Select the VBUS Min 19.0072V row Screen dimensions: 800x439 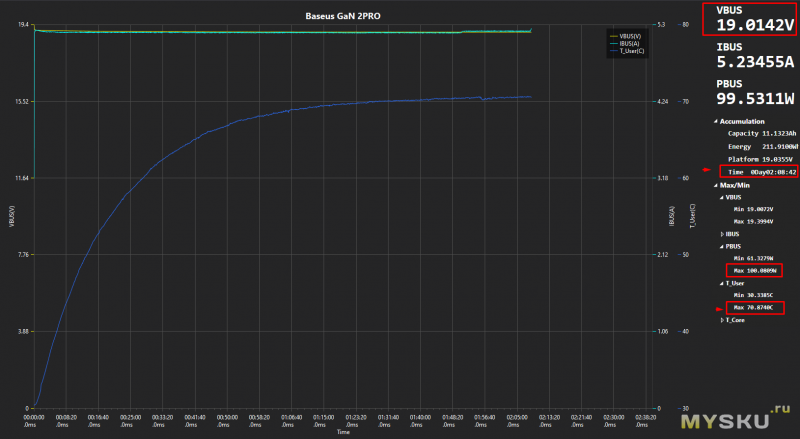[753, 209]
